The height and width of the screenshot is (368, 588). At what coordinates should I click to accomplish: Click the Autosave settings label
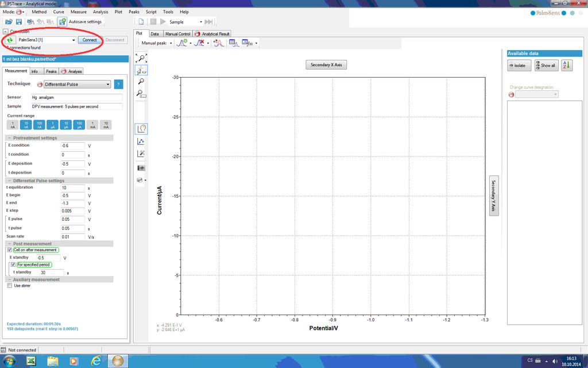pyautogui.click(x=85, y=22)
